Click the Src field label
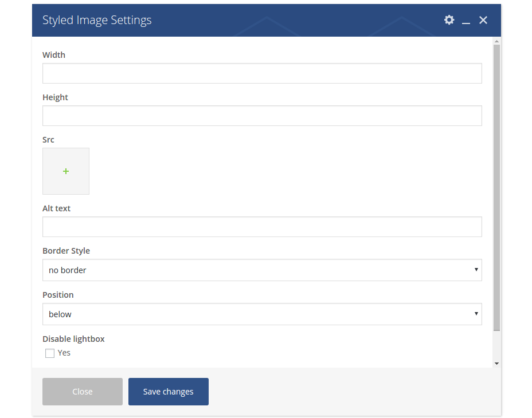 pyautogui.click(x=49, y=140)
